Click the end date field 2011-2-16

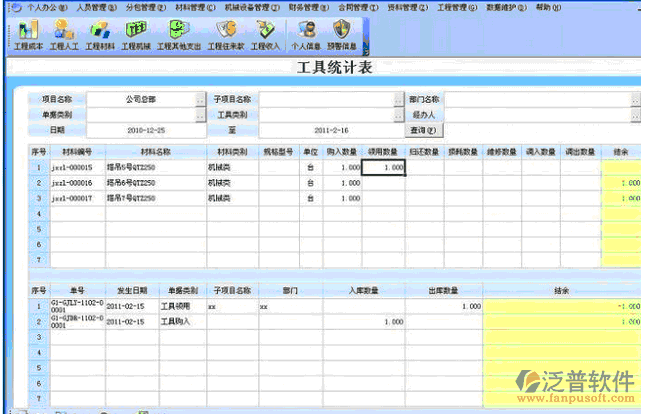click(x=329, y=130)
